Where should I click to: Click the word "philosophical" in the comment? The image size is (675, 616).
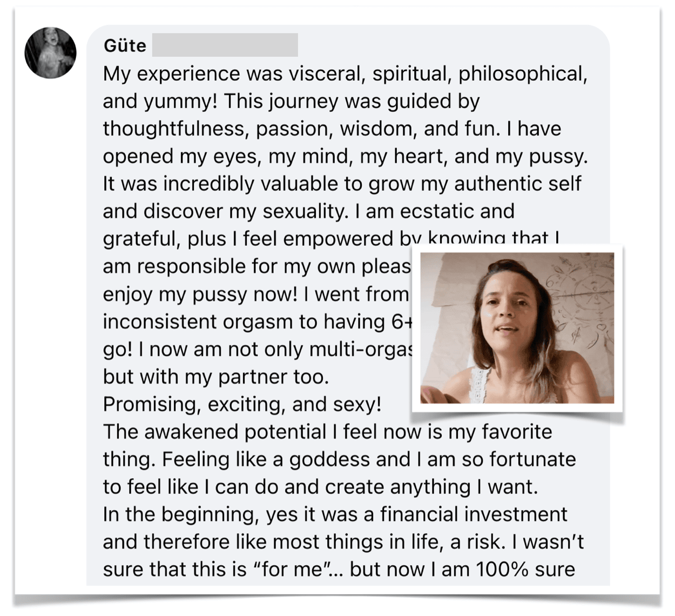[x=522, y=73]
